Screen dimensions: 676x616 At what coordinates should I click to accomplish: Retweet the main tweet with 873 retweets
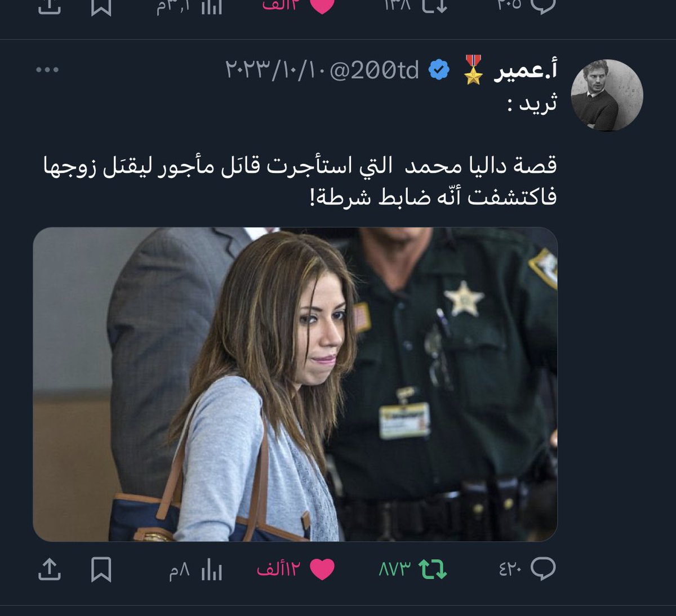point(413,569)
